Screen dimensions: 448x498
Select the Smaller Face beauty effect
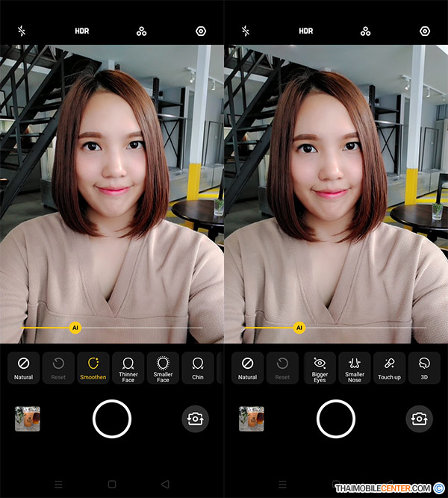(163, 367)
